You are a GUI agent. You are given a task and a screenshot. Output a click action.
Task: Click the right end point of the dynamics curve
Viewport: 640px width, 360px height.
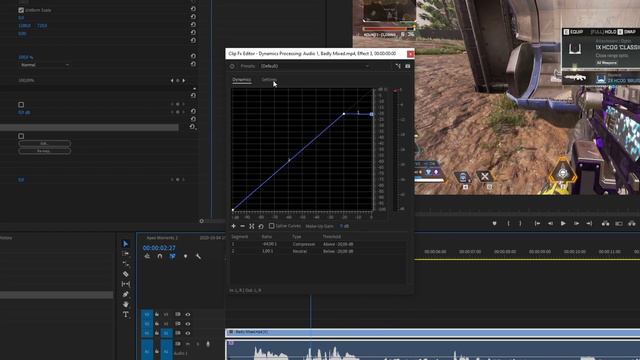pyautogui.click(x=371, y=114)
